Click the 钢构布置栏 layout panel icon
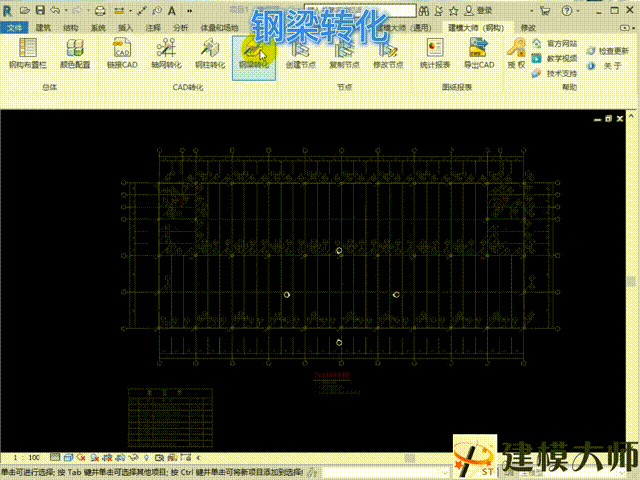 (x=28, y=53)
